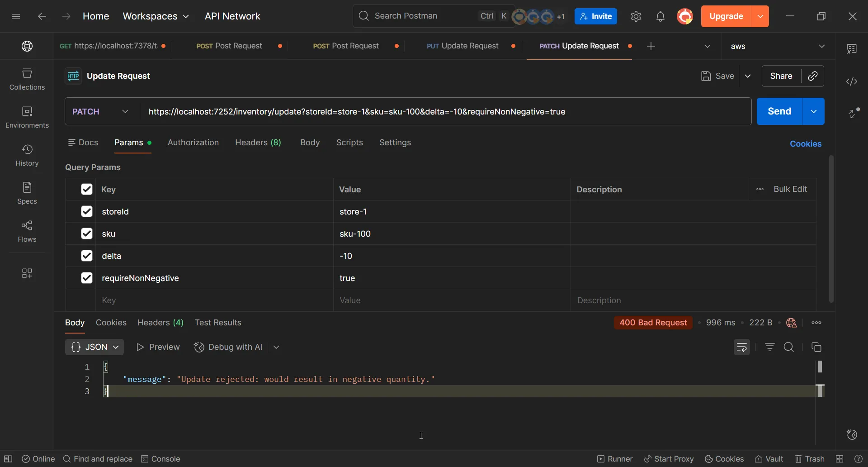The width and height of the screenshot is (868, 467).
Task: Click the Send button
Action: (x=779, y=111)
